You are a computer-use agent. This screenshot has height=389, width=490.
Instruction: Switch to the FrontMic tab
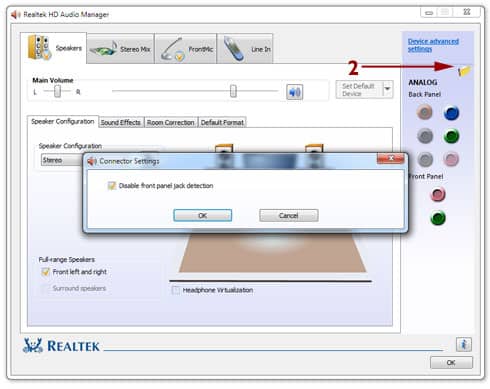point(186,49)
